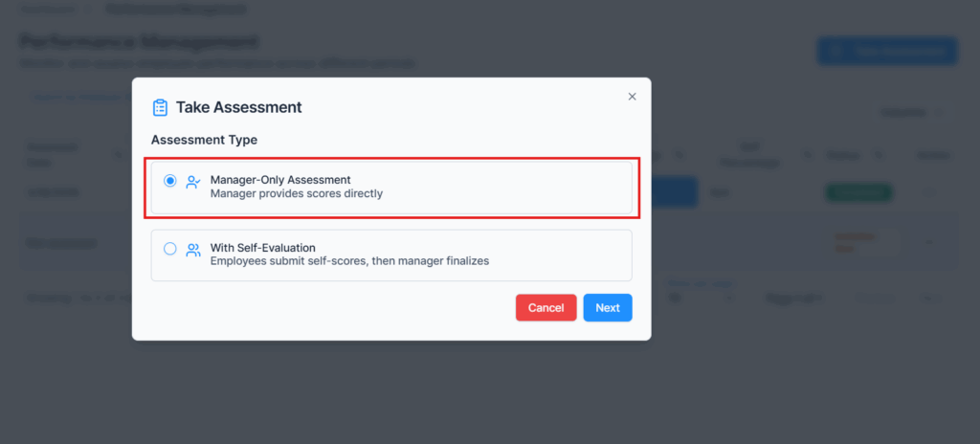Screen dimensions: 980x444
Task: Click the With Self-Evaluation label text
Action: (x=262, y=248)
